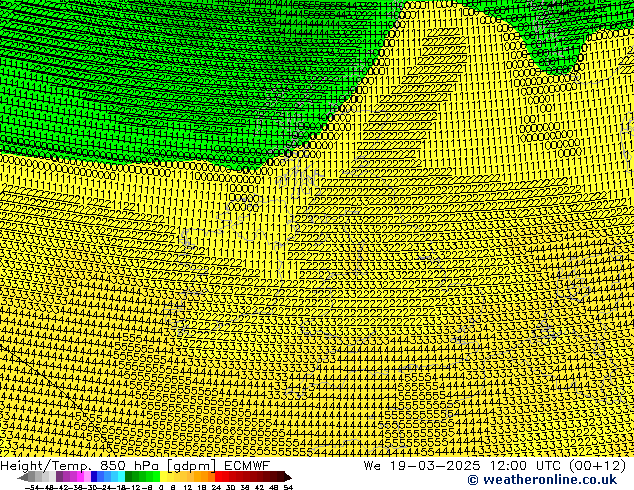Click the weatheronline.co.uk copyright link
634x490 pixels.
pos(542,480)
